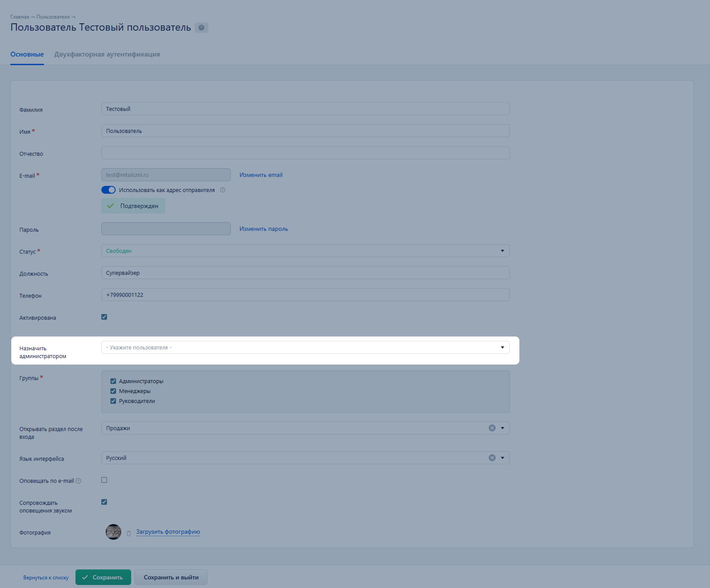
Task: Open the Статус dropdown showing Свободен
Action: [305, 251]
